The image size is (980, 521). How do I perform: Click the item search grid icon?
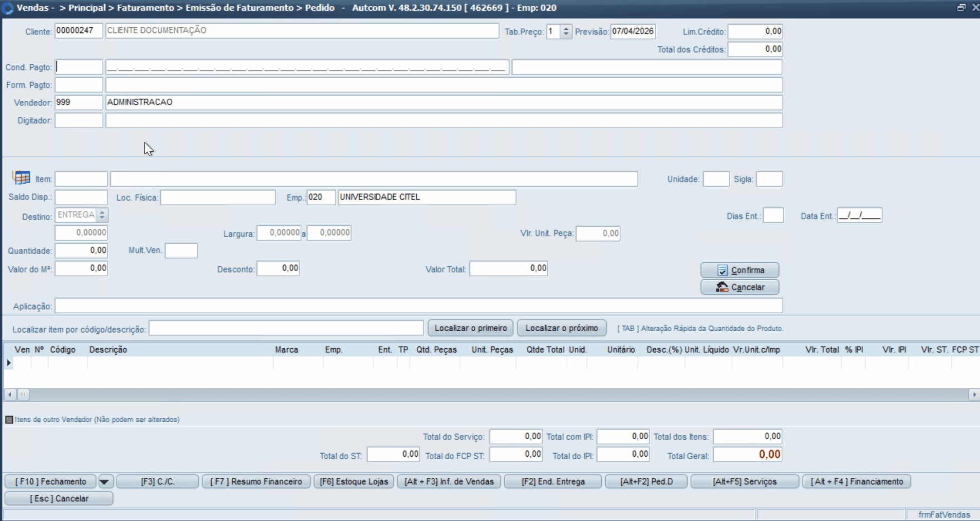pyautogui.click(x=21, y=178)
